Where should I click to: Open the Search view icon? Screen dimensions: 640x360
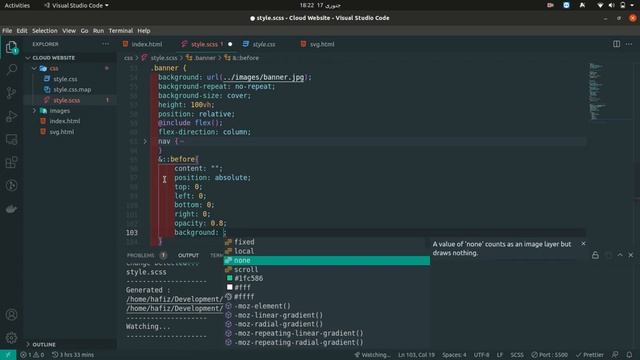point(11,69)
